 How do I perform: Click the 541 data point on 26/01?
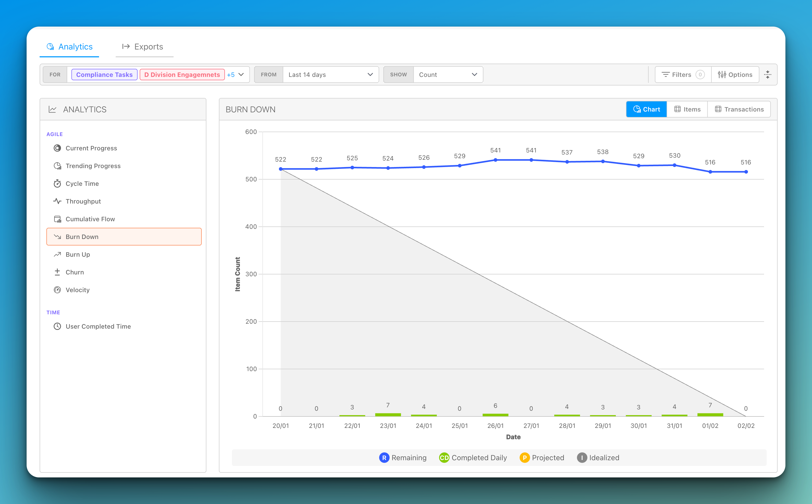495,160
